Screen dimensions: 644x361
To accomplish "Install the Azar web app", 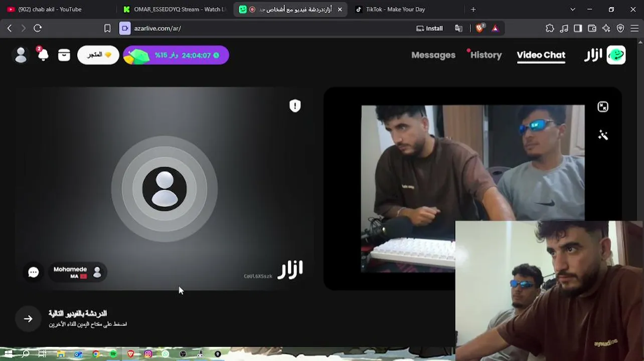I will [x=430, y=29].
